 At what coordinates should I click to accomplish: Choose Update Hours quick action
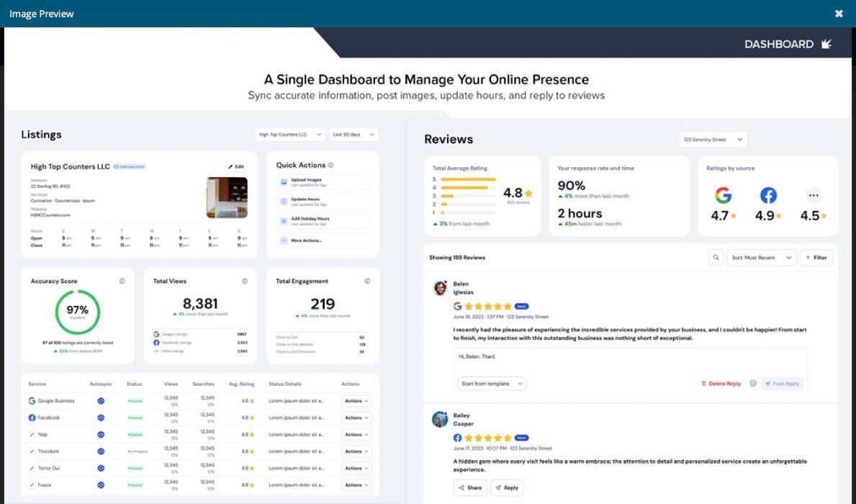pyautogui.click(x=323, y=202)
